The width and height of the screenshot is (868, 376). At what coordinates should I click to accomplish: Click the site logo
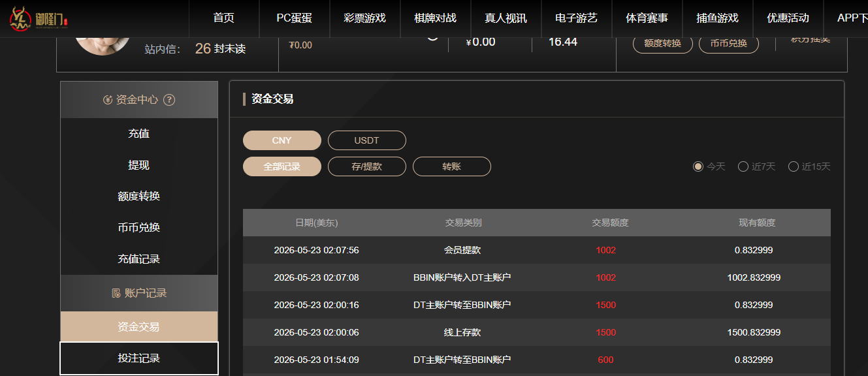click(x=39, y=18)
